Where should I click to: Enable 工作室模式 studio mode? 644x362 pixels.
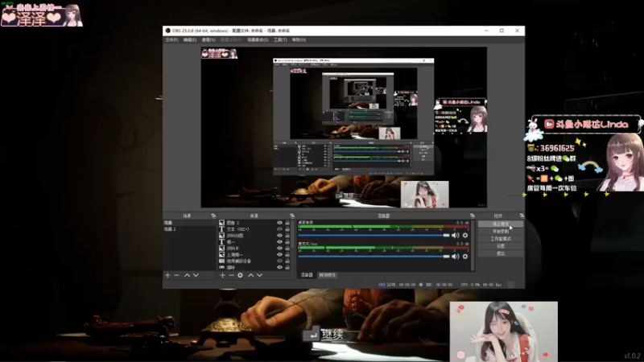500,239
